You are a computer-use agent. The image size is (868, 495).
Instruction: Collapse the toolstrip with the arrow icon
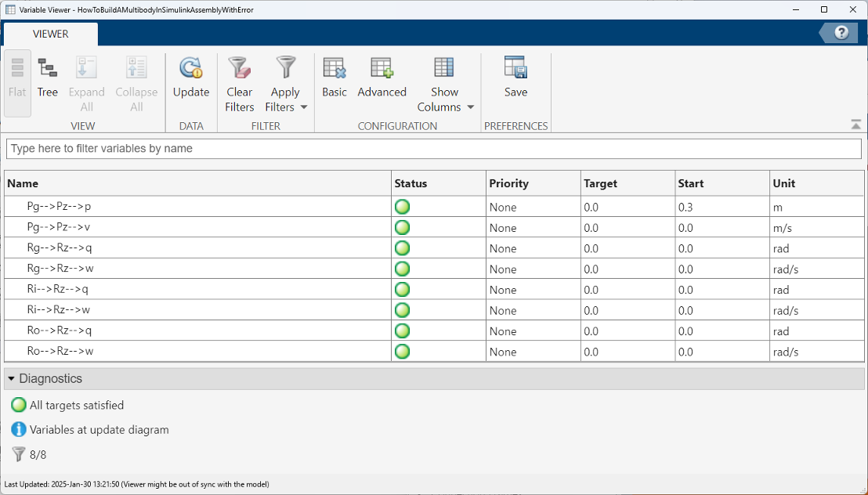855,125
